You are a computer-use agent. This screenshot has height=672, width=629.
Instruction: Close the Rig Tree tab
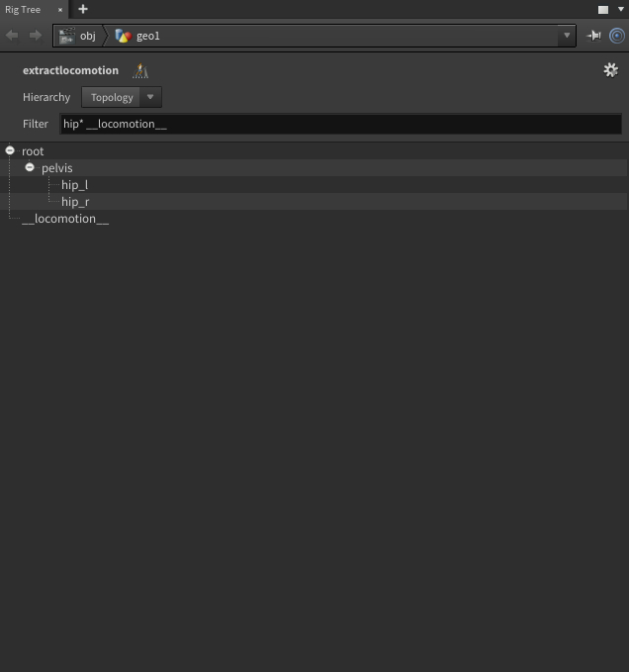(59, 10)
